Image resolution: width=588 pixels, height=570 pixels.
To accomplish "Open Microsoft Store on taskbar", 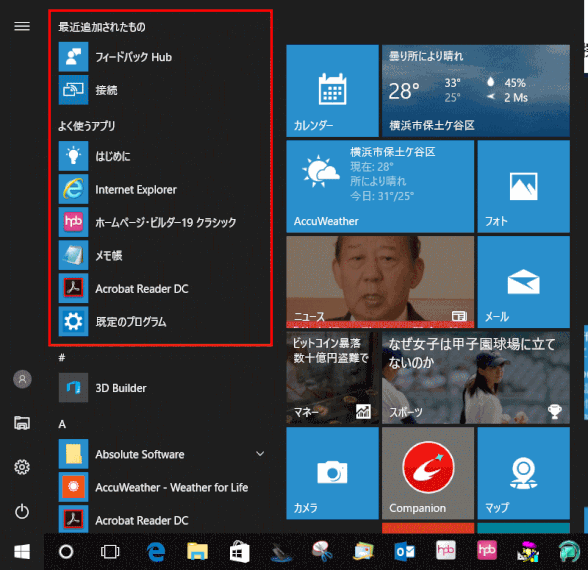I will pyautogui.click(x=239, y=552).
